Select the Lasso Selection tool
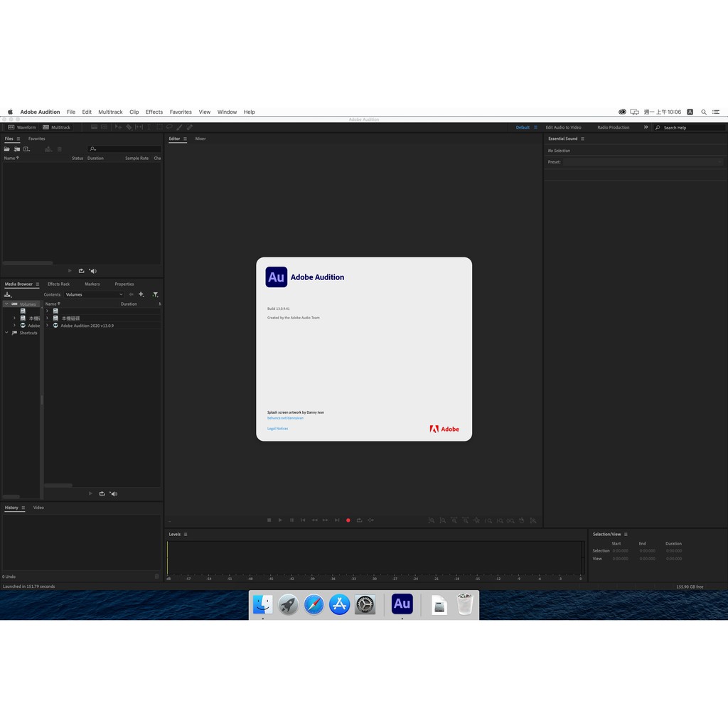The image size is (728, 728). point(169,127)
